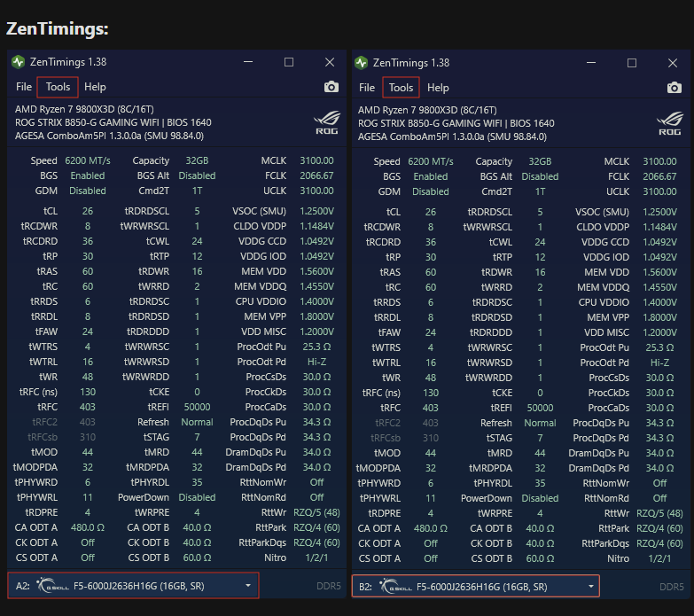The width and height of the screenshot is (694, 616).
Task: Click the DDR5 label in right window
Action: click(672, 587)
